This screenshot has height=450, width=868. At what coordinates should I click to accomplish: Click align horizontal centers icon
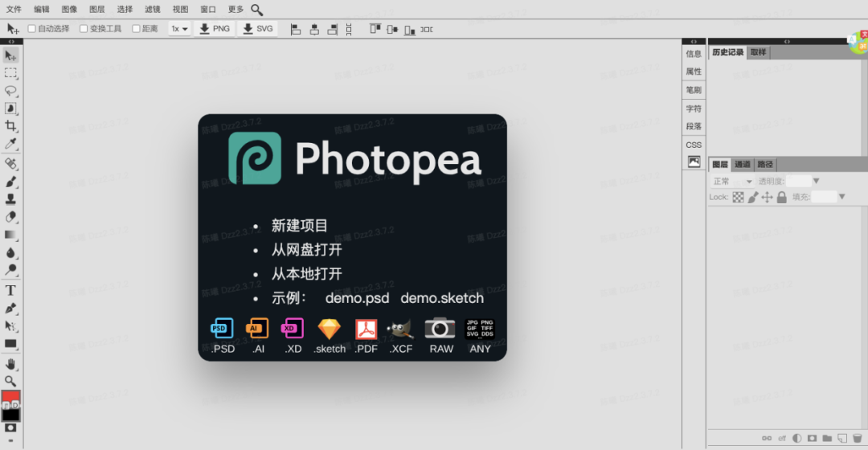[x=314, y=30]
